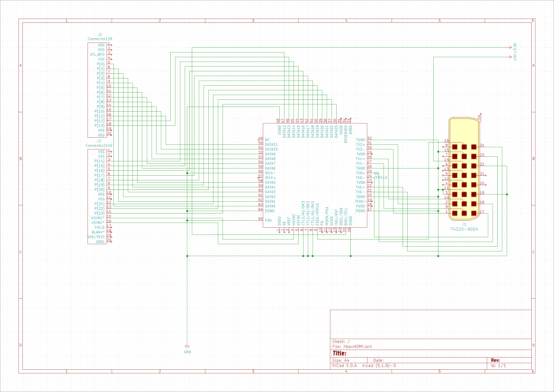The width and height of the screenshot is (554, 392).
Task: Select the TX2+ pin on U1
Action: pyautogui.click(x=361, y=144)
